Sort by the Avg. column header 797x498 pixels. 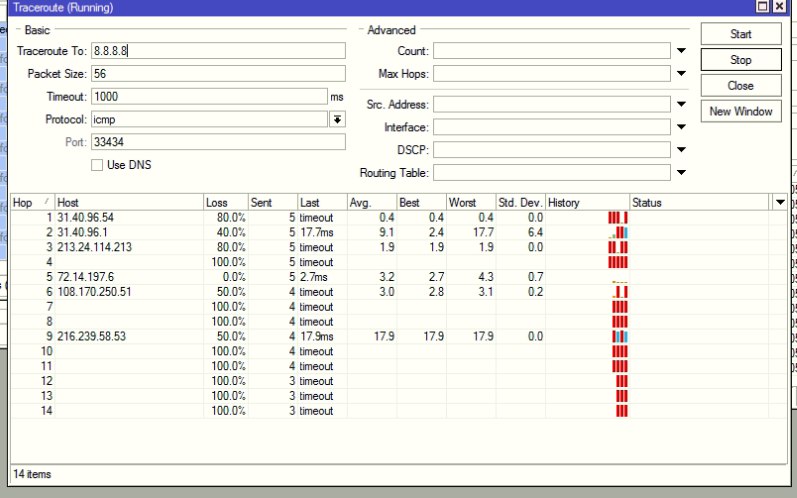pyautogui.click(x=372, y=202)
